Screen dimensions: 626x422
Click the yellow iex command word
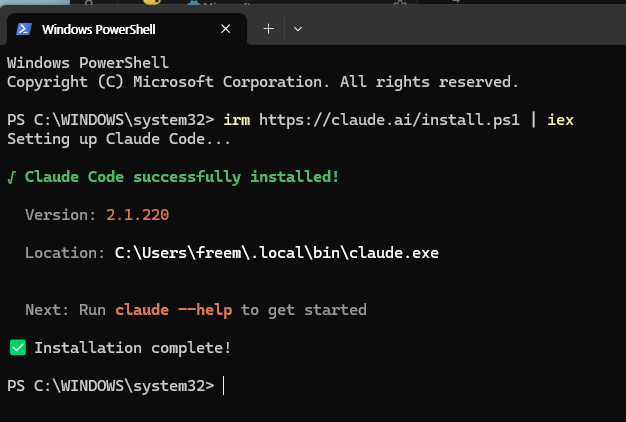coord(561,120)
